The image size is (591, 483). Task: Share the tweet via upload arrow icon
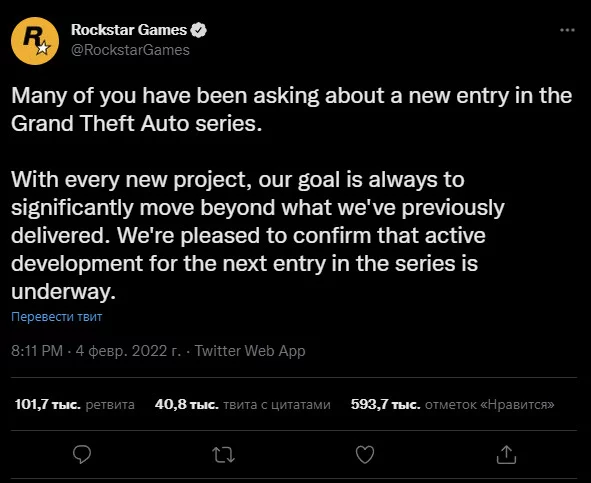coord(506,454)
